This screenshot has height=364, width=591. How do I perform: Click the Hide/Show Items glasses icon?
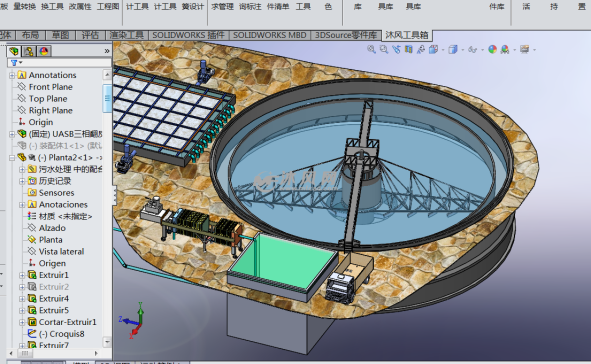(x=472, y=49)
